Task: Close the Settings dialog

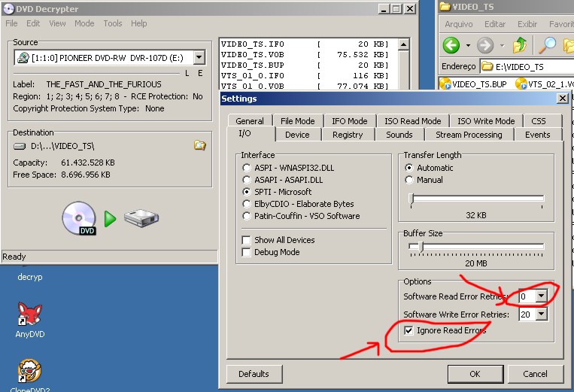Action: pyautogui.click(x=562, y=98)
